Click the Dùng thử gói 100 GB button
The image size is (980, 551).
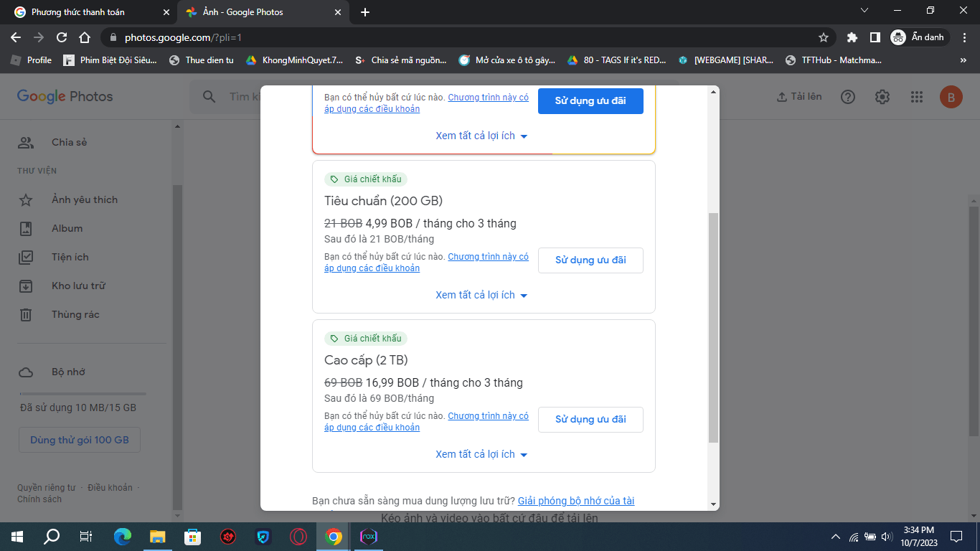click(80, 440)
